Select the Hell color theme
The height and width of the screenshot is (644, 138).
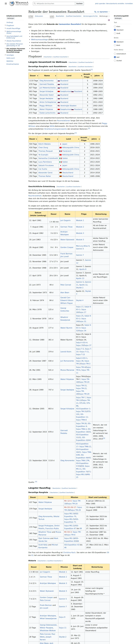[x=115, y=57]
